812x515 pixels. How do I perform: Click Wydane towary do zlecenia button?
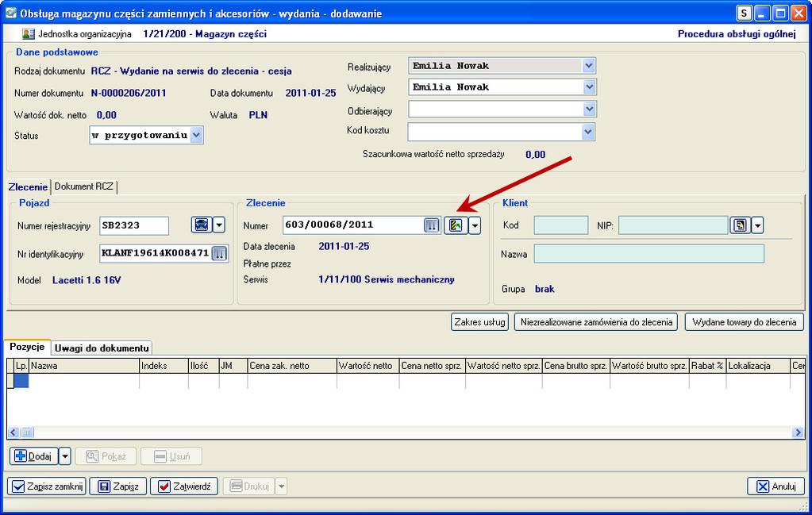[x=745, y=322]
